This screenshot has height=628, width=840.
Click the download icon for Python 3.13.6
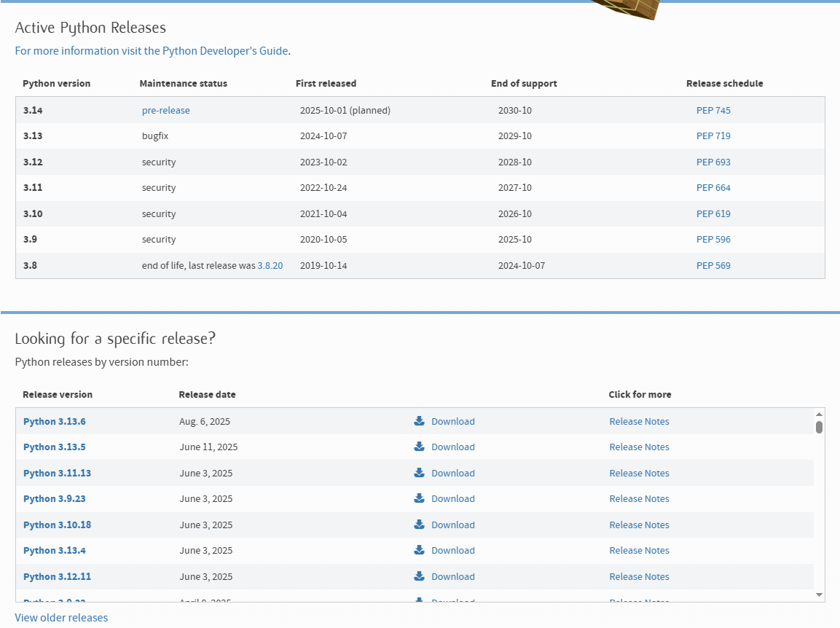[419, 420]
